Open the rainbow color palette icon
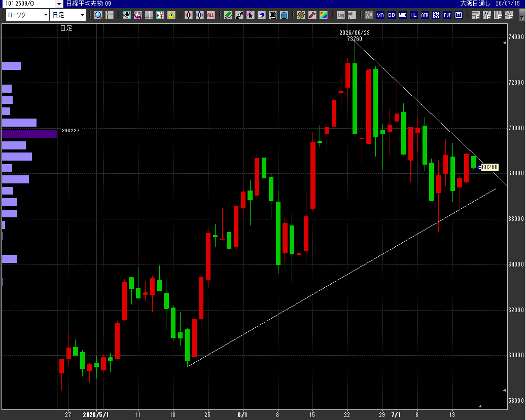526x420 pixels. click(x=324, y=15)
